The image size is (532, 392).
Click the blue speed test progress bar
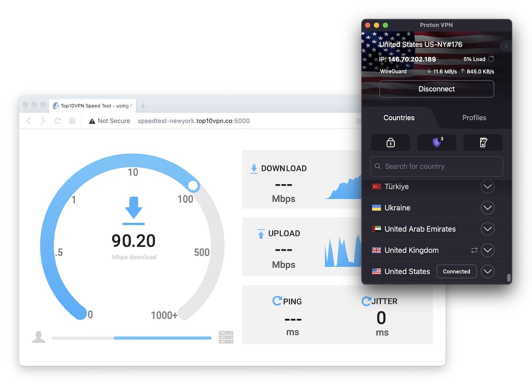[162, 338]
